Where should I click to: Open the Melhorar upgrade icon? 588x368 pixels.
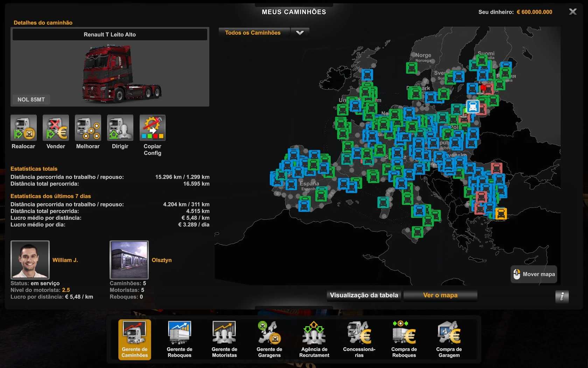(x=88, y=128)
